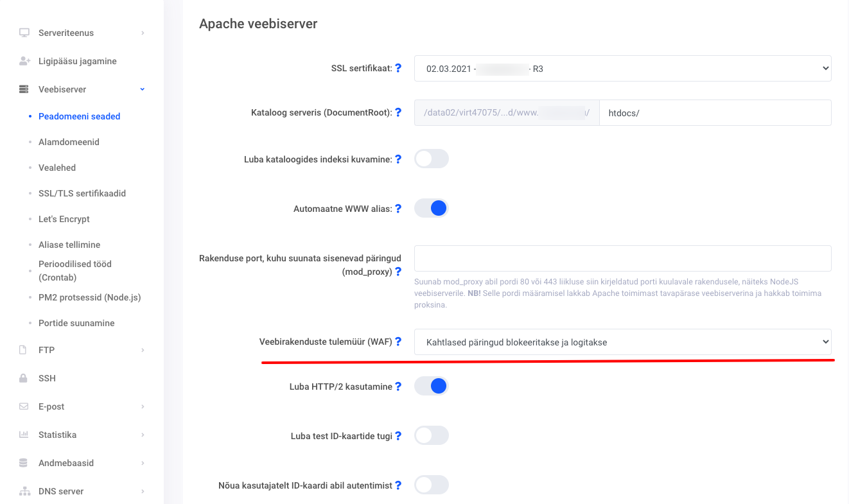Viewport: 849px width, 504px height.
Task: Open SSL/TLS sertifikaadid page
Action: pos(82,193)
